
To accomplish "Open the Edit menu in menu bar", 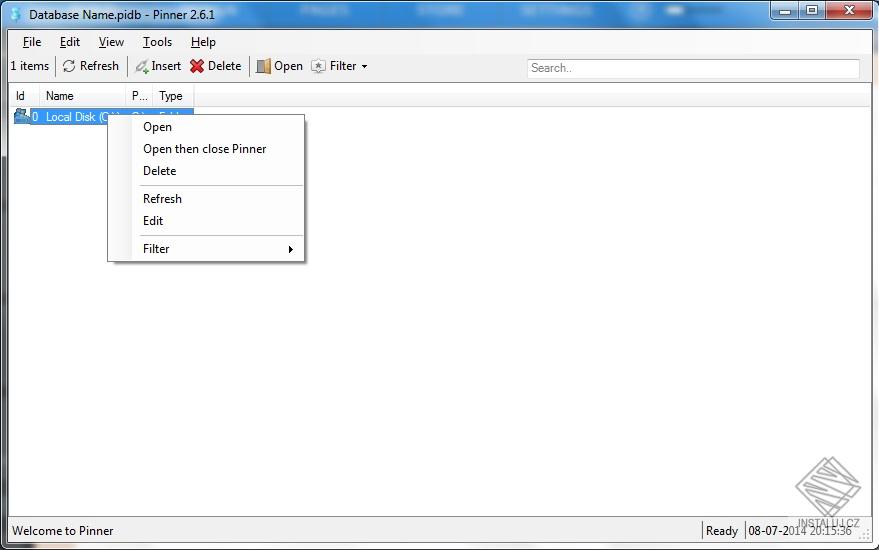I will pos(70,42).
